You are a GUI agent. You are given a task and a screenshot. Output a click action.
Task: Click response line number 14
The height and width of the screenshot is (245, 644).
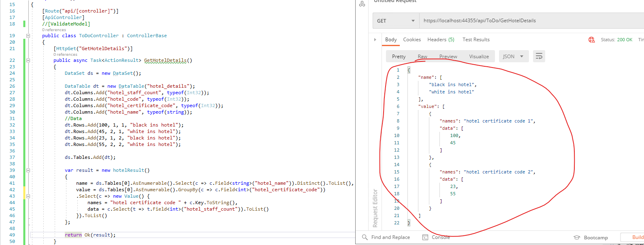tap(397, 165)
